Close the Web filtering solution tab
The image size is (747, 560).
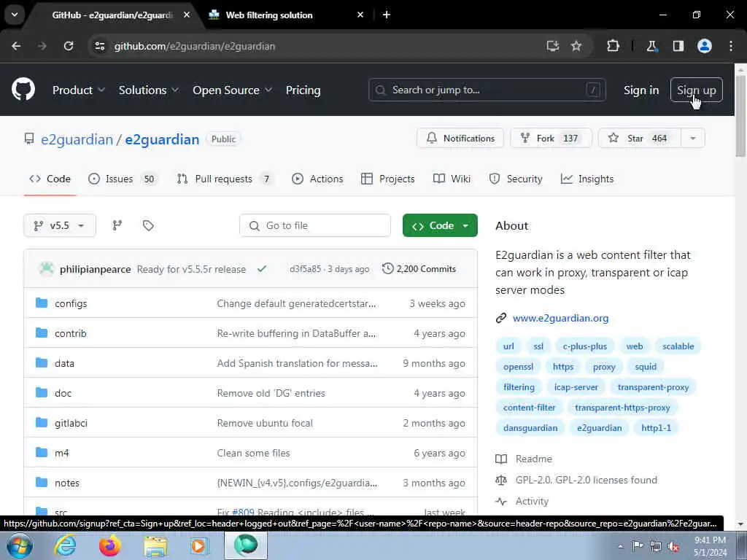pyautogui.click(x=360, y=15)
